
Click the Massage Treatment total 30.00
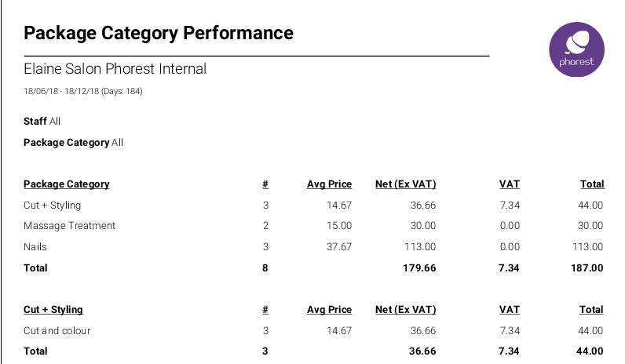click(590, 226)
